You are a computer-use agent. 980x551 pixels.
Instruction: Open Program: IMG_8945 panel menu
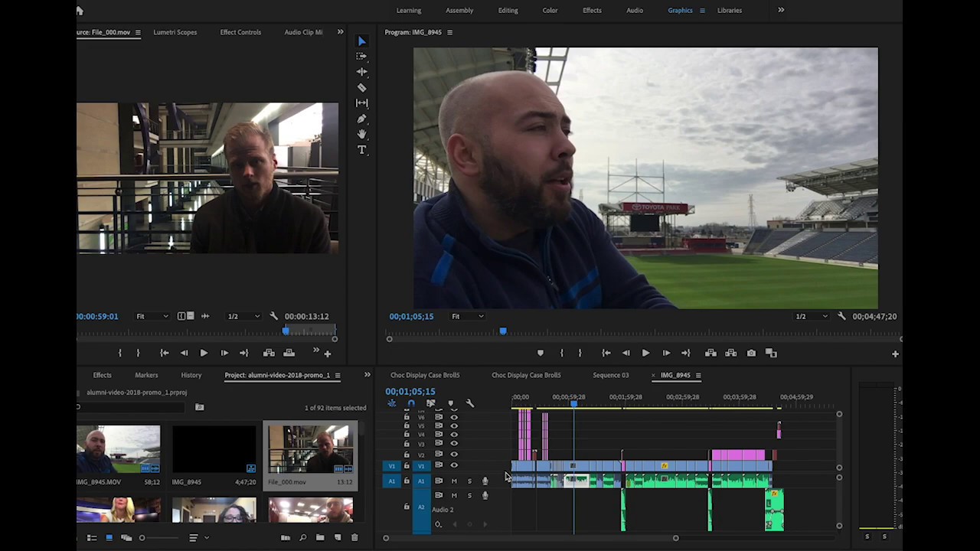[x=449, y=32]
